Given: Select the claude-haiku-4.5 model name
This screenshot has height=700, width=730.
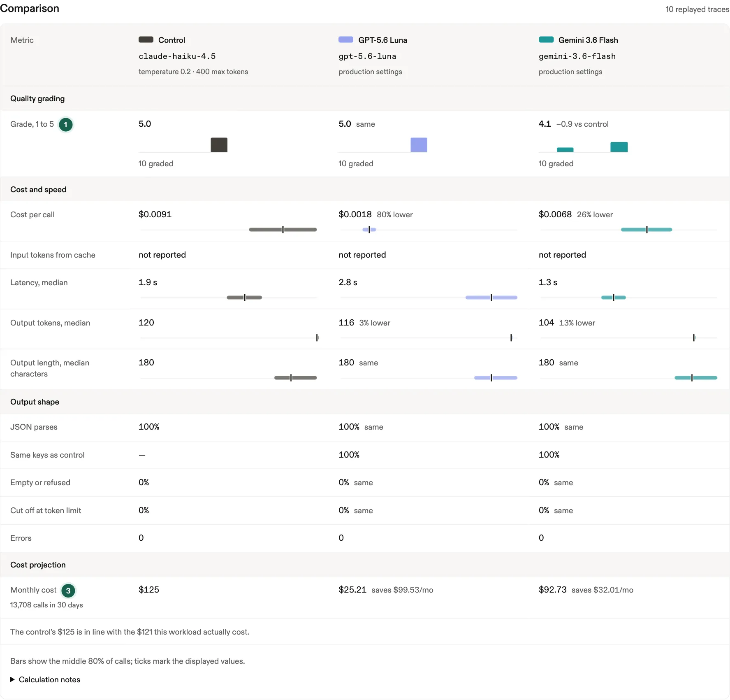Looking at the screenshot, I should click(x=177, y=56).
